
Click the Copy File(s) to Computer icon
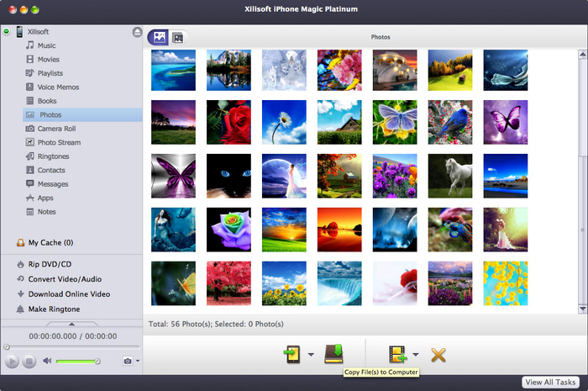click(334, 354)
